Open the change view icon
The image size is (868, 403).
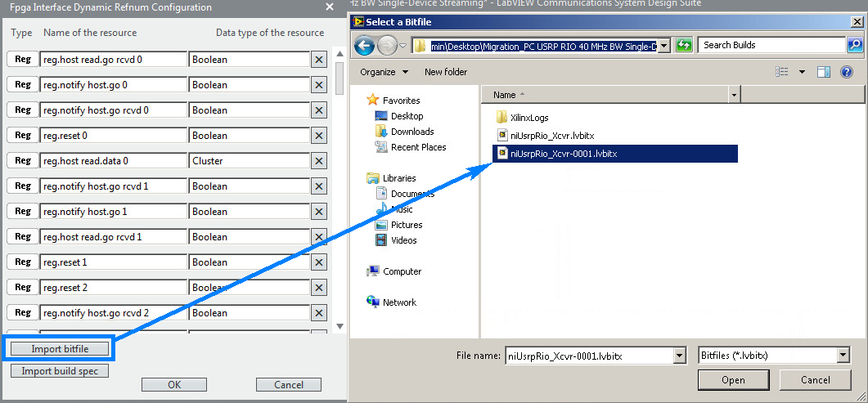pos(781,72)
